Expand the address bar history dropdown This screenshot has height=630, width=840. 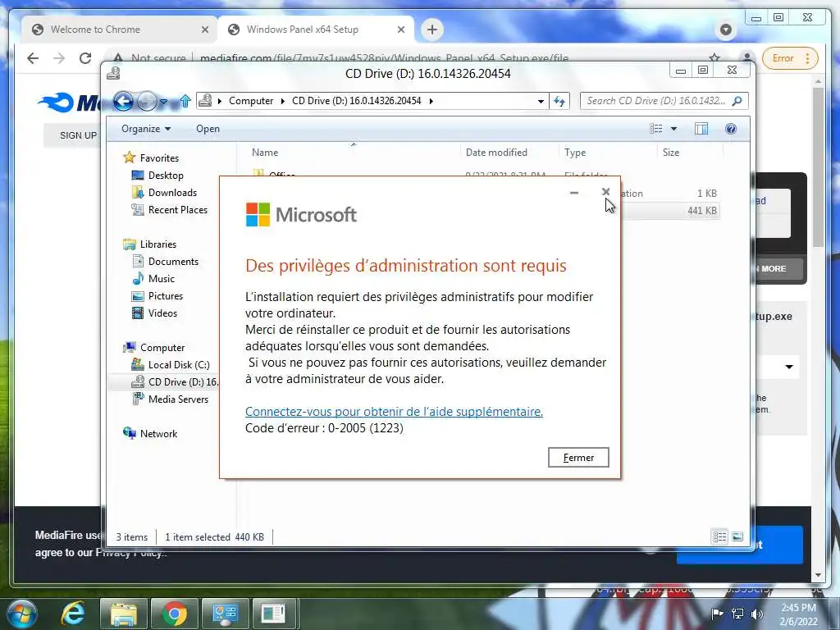click(x=541, y=101)
